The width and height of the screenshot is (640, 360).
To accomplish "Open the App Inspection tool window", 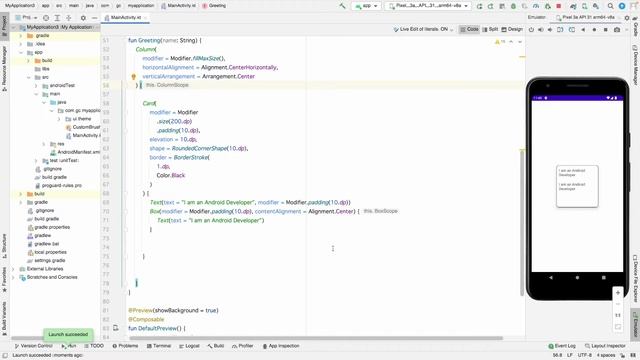I will point(281,346).
